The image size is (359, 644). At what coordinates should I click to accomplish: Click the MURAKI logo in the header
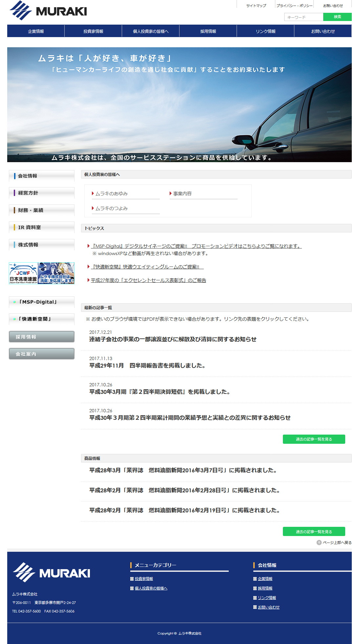[x=48, y=11]
